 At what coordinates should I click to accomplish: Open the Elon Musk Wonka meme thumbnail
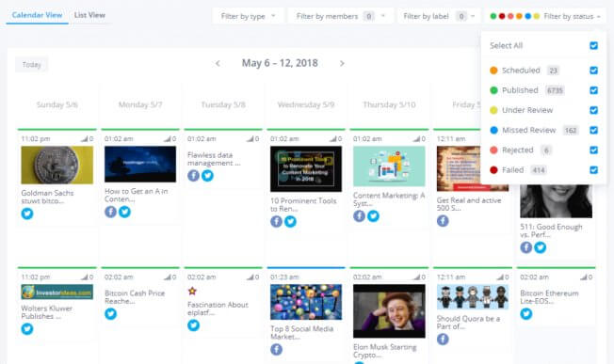pyautogui.click(x=389, y=311)
